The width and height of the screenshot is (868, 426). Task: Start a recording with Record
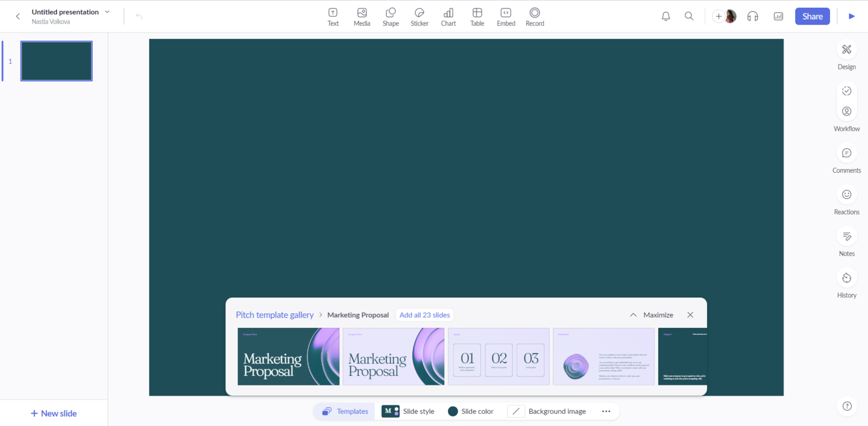click(x=535, y=16)
